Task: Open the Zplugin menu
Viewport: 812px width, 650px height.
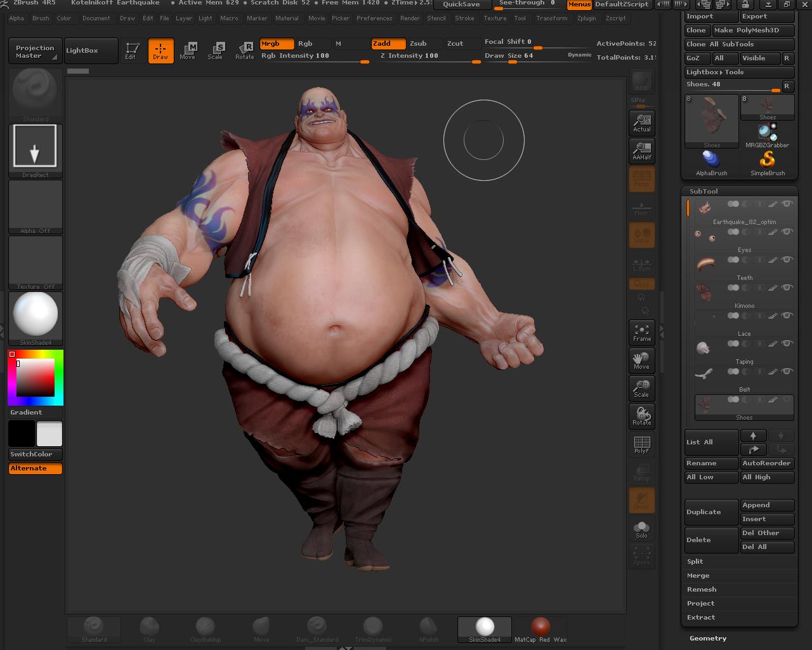Action: click(586, 18)
